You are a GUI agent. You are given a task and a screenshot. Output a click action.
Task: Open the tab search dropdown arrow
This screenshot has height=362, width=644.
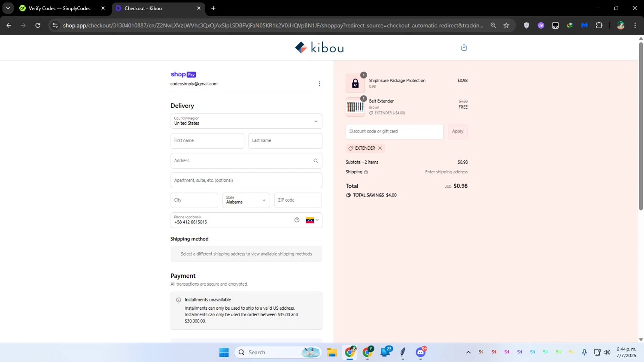click(8, 8)
